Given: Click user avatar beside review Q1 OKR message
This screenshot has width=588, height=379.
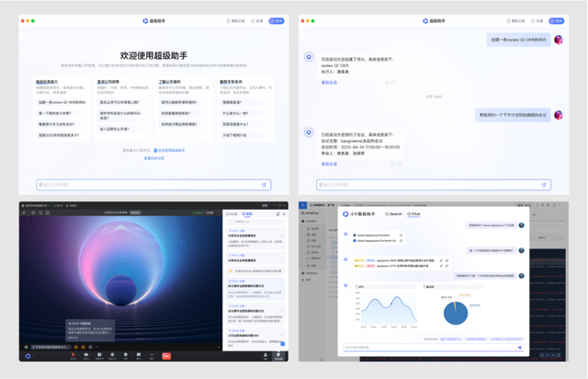Looking at the screenshot, I should point(559,40).
